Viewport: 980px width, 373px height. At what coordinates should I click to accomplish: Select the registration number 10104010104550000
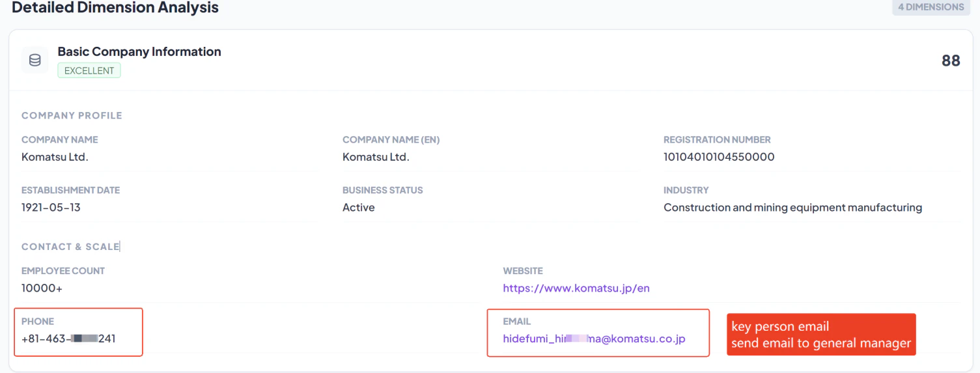719,157
